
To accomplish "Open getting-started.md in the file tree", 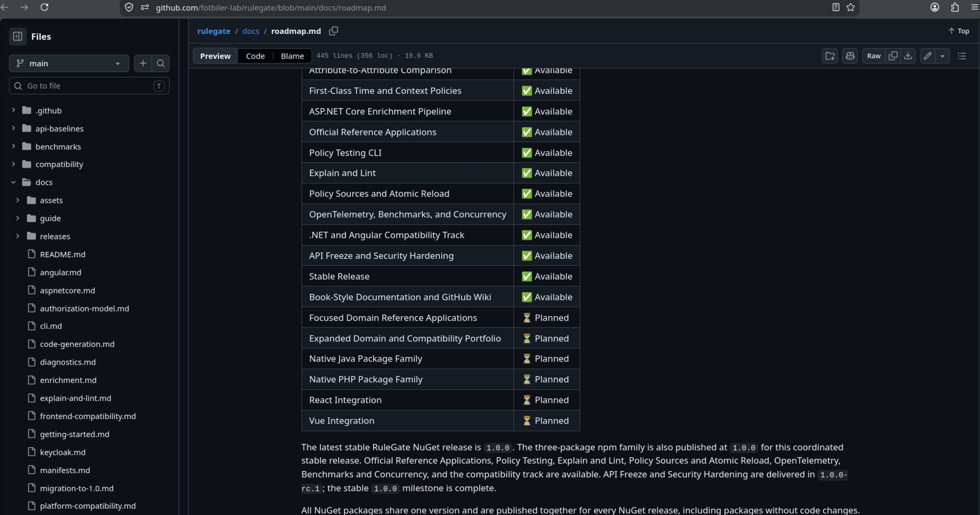I will click(74, 434).
